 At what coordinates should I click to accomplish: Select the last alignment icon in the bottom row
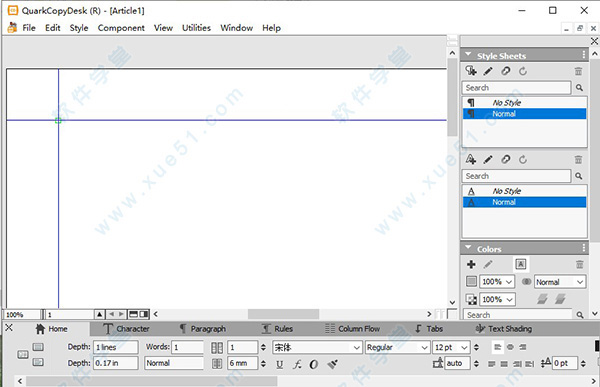[x=530, y=364]
